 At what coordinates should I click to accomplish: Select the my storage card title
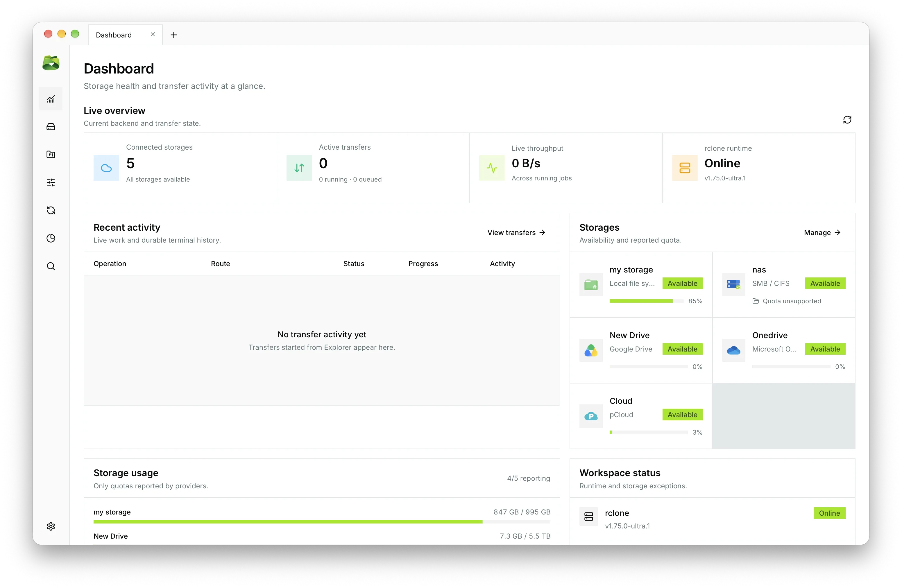pyautogui.click(x=631, y=270)
